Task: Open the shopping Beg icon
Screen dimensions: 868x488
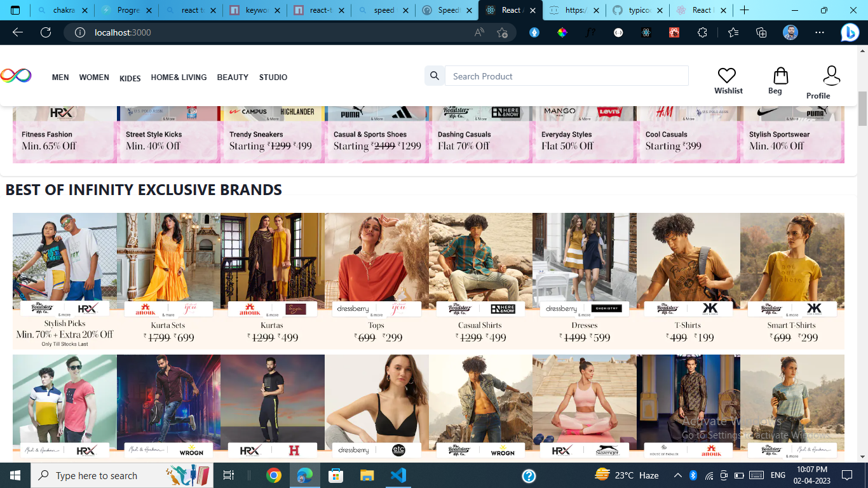Action: click(780, 76)
